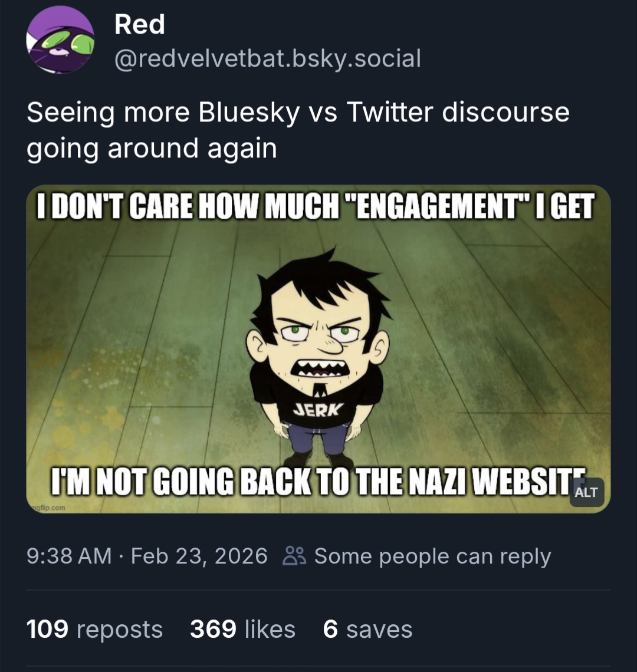The image size is (637, 672).
Task: Open the @redvelvetbat.bsky.social handle link
Action: tap(267, 58)
